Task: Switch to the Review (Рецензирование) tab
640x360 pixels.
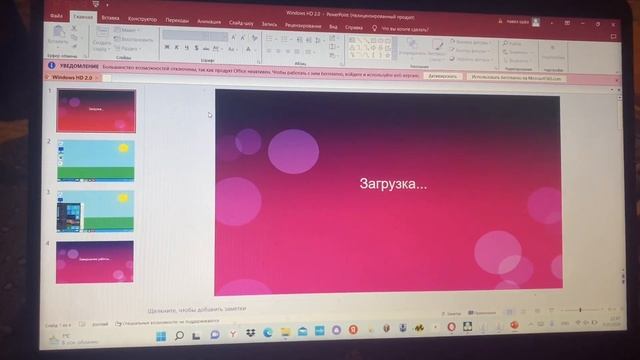Action: tap(303, 25)
